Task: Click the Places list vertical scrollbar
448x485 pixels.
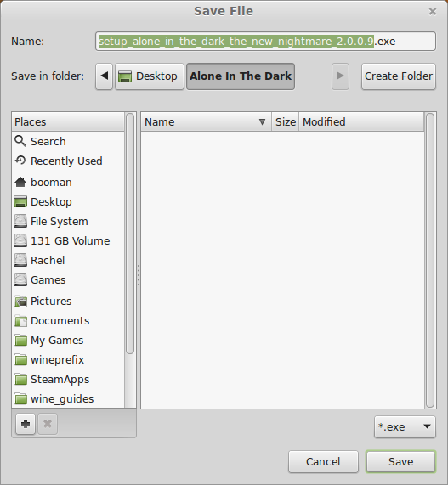Action: click(130, 234)
